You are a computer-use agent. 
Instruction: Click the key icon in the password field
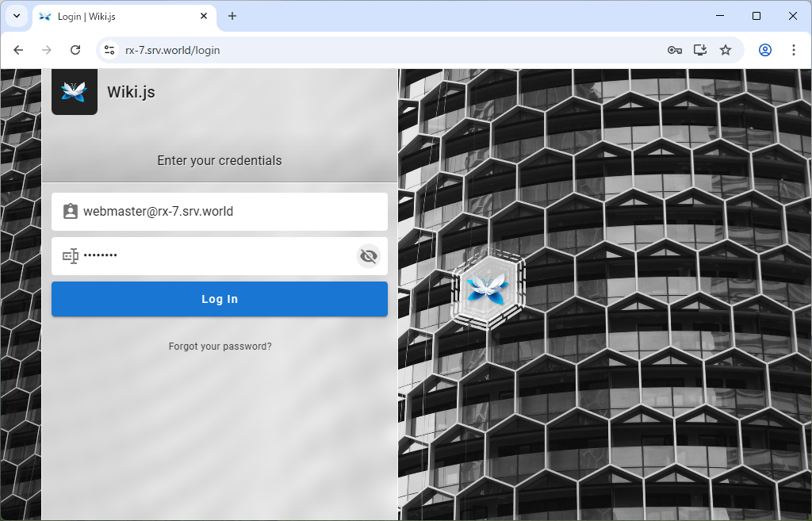tap(70, 255)
